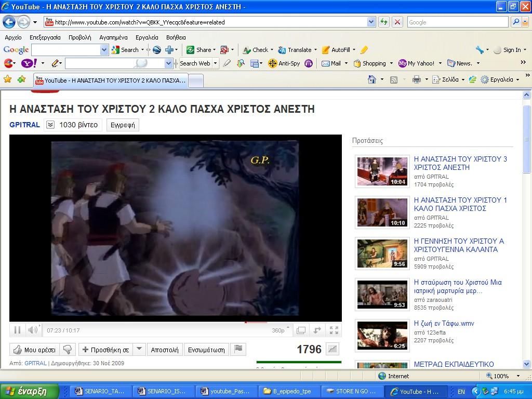532x399 pixels.
Task: Click the yellow highlighter icon in the Google toolbar
Action: pos(364,50)
